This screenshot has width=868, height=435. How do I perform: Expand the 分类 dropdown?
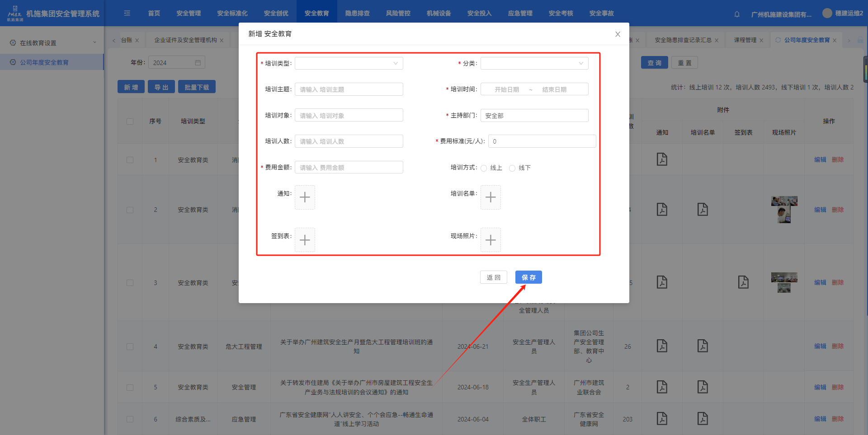[534, 63]
